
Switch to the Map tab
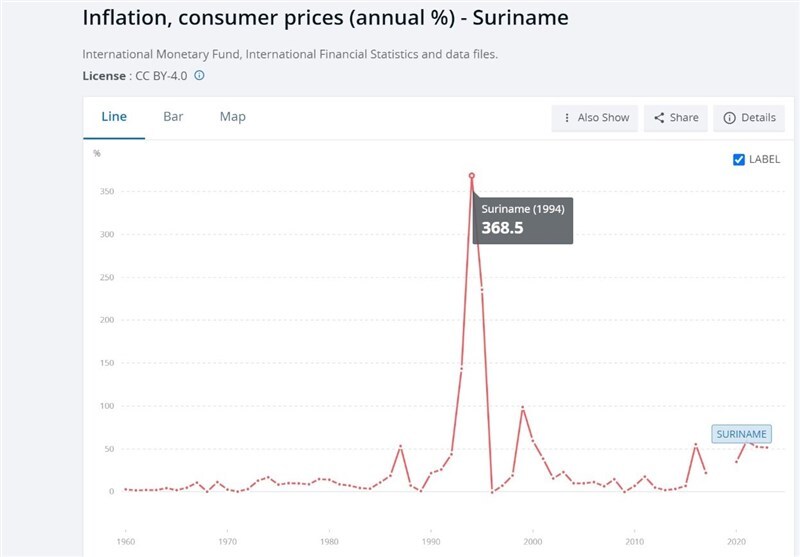(232, 117)
